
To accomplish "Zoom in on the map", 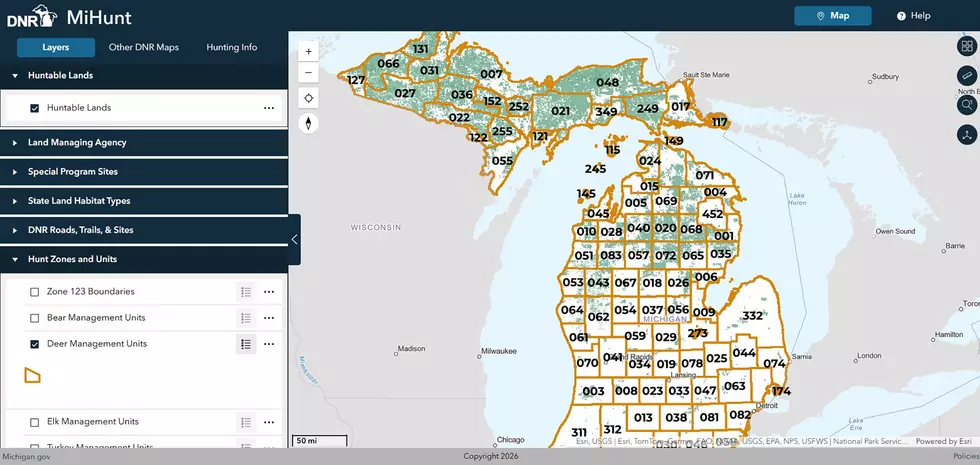I will [308, 51].
